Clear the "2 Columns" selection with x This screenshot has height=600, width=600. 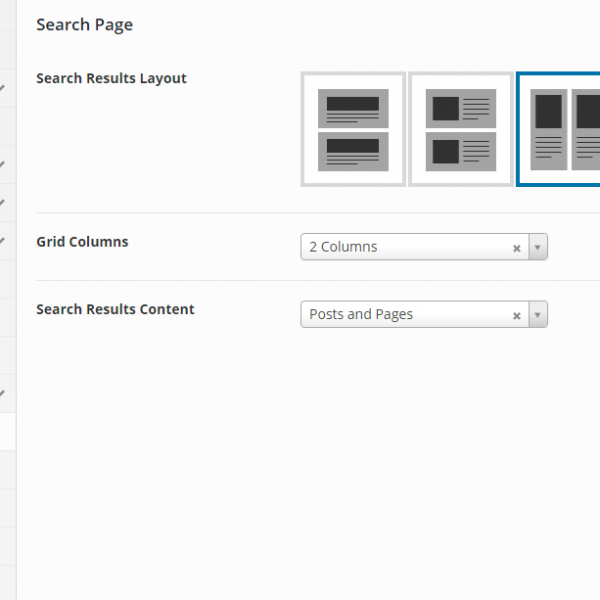point(517,248)
